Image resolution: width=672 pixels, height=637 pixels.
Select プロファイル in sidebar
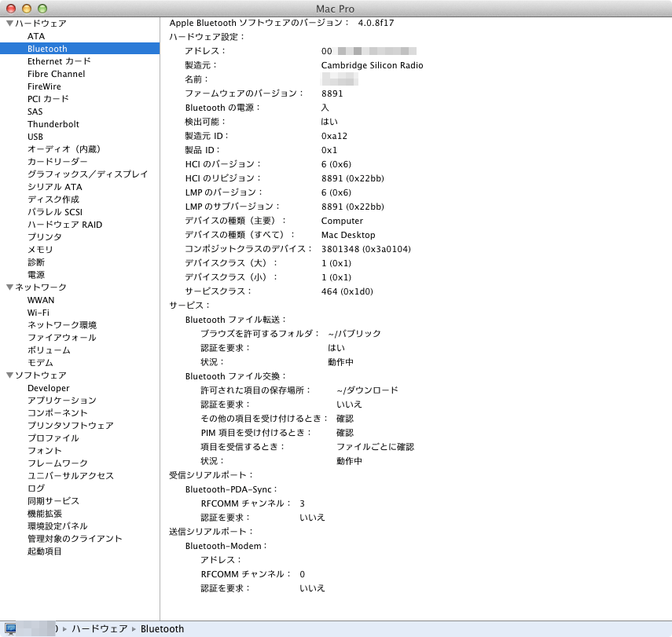[x=53, y=438]
